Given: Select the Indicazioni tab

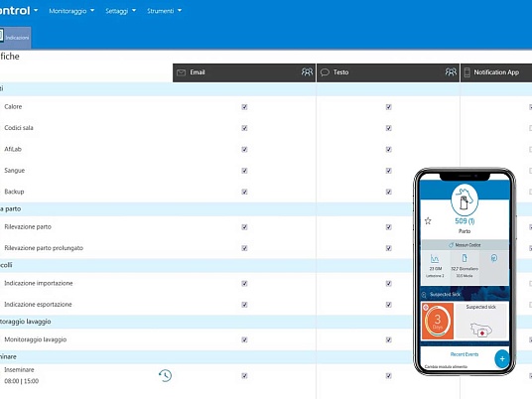Looking at the screenshot, I should click(15, 38).
